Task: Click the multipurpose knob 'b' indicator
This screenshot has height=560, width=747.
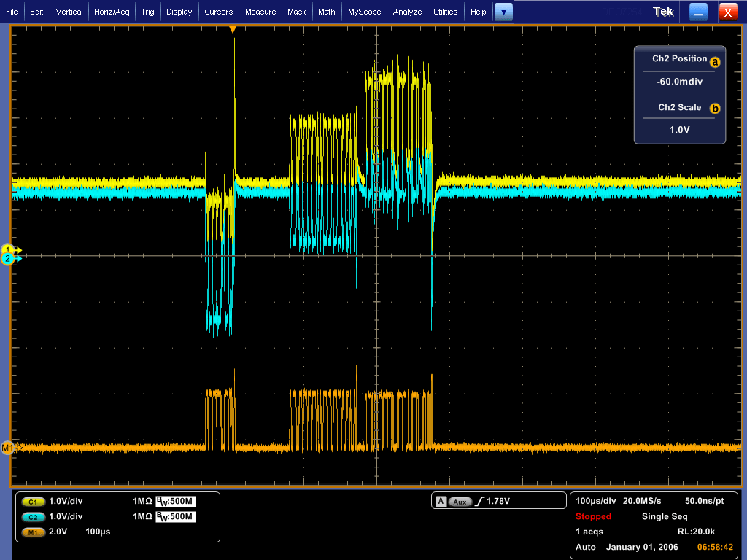Action: (715, 109)
